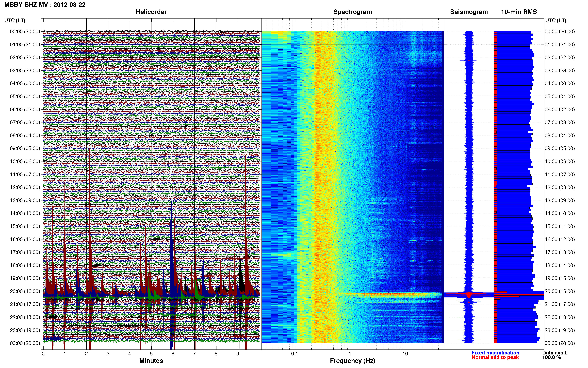The width and height of the screenshot is (588, 368).
Task: Click the 'Helicorder' panel heading
Action: 151,12
